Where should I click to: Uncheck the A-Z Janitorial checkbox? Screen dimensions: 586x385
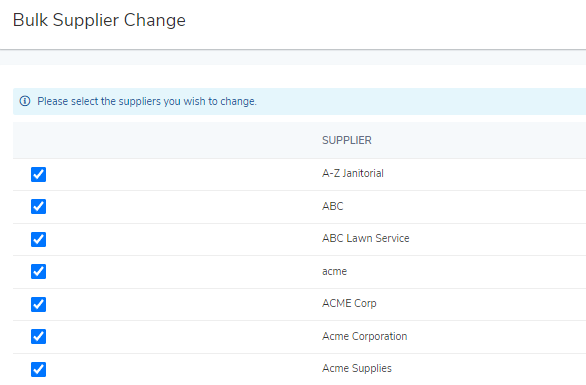[x=38, y=174]
